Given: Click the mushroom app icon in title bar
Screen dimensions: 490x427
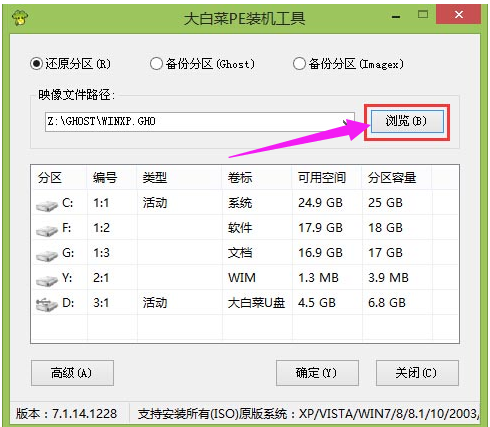Looking at the screenshot, I should [x=20, y=17].
